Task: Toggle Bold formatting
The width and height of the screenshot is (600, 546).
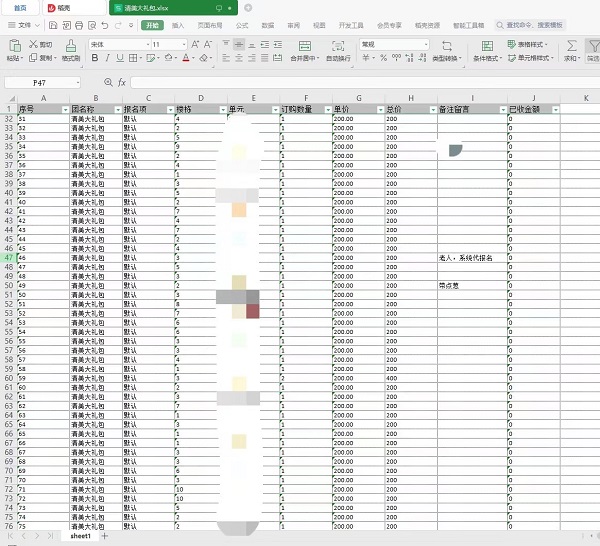Action: (x=95, y=58)
